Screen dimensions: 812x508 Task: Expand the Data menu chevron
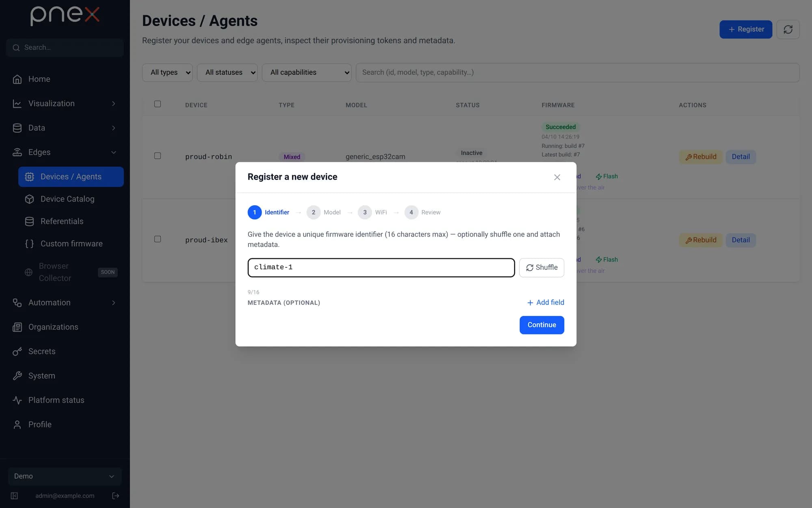tap(114, 128)
